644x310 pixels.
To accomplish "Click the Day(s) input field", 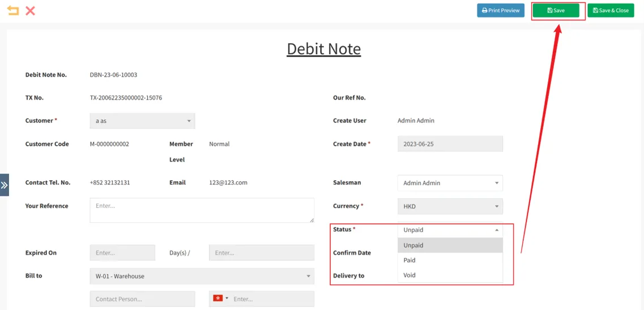I will click(261, 253).
